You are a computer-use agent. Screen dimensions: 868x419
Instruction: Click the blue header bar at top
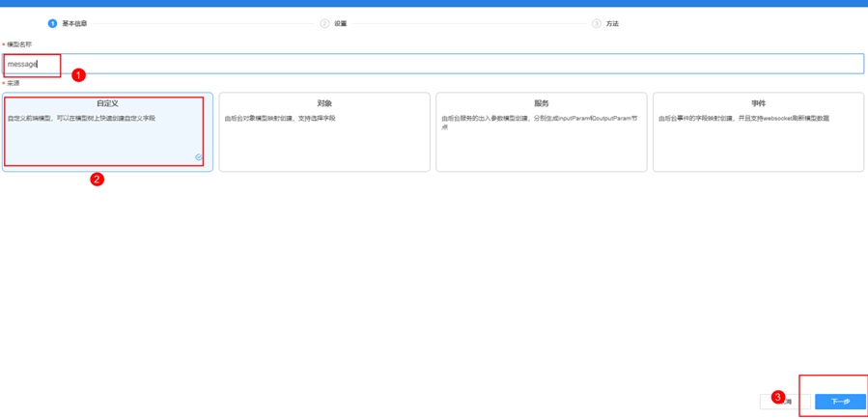click(x=434, y=3)
